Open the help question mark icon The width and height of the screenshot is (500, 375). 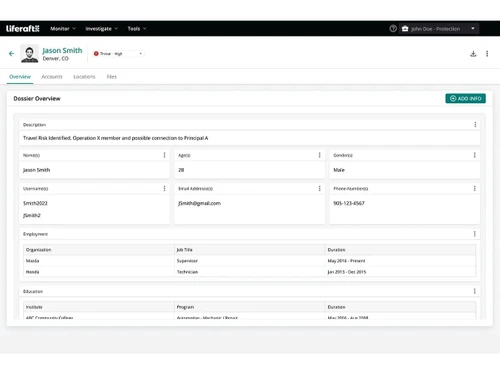point(393,29)
